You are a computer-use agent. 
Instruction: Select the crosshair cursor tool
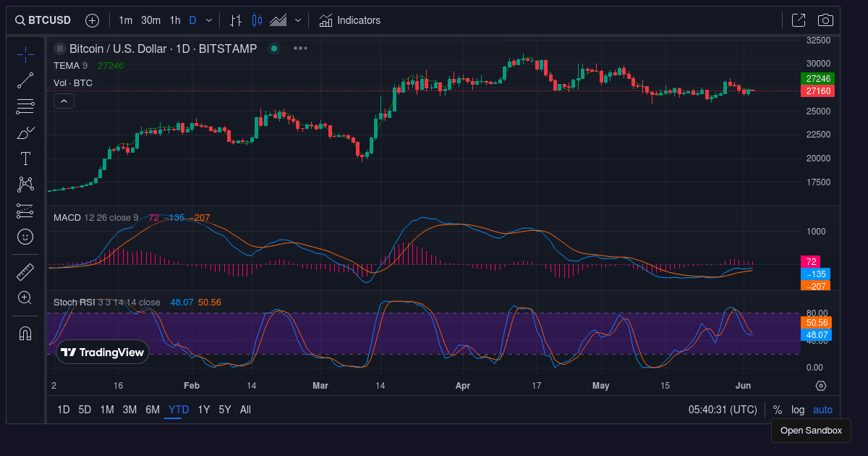click(x=25, y=54)
